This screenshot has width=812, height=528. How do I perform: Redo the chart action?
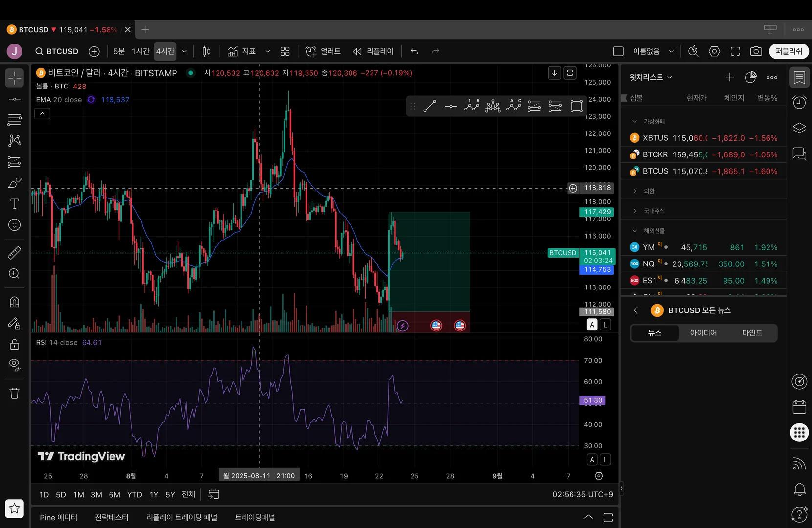tap(435, 51)
